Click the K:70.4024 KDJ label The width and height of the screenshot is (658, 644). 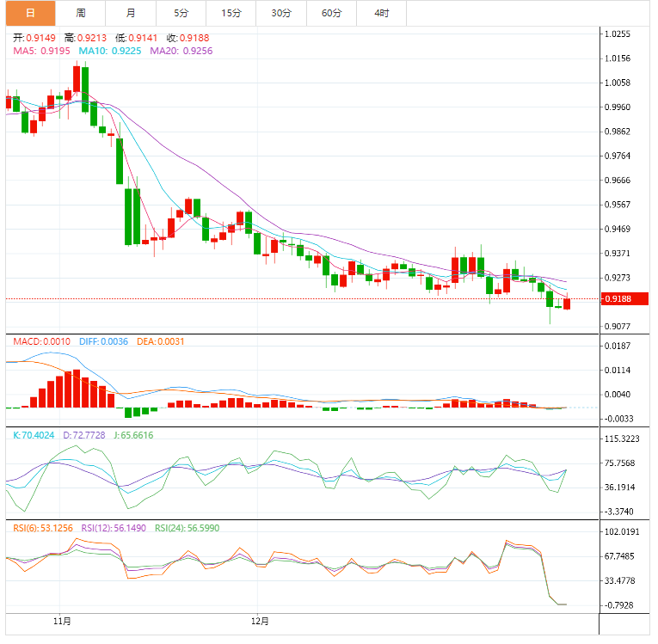coord(34,435)
